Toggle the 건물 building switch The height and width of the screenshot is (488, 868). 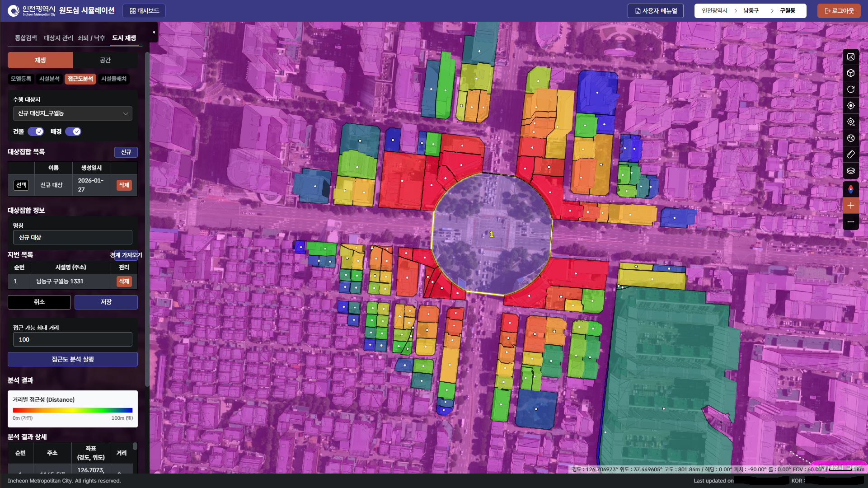pos(36,131)
